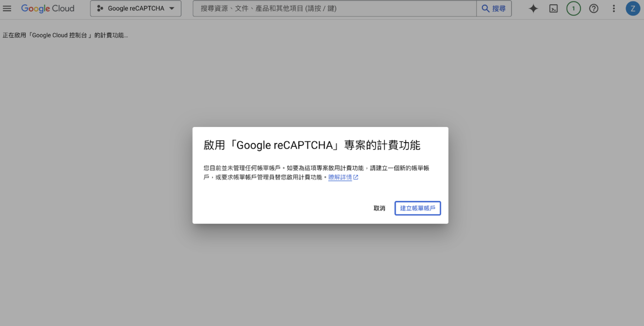Click the status text 正在啟用「Google Cloud 控制台」的計費功能
Viewport: 644px width, 326px height.
coord(65,35)
